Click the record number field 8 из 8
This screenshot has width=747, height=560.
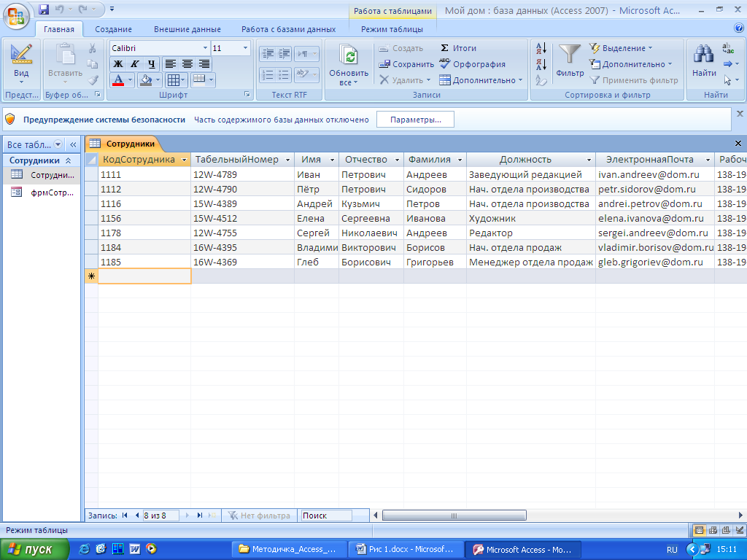click(x=161, y=516)
